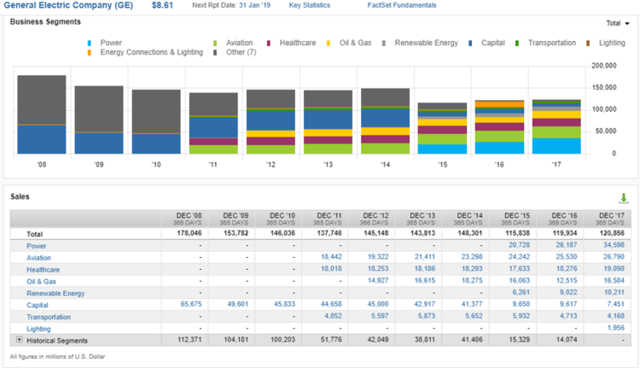Open the Renewable Energy row link
The width and height of the screenshot is (640, 368).
coord(56,293)
